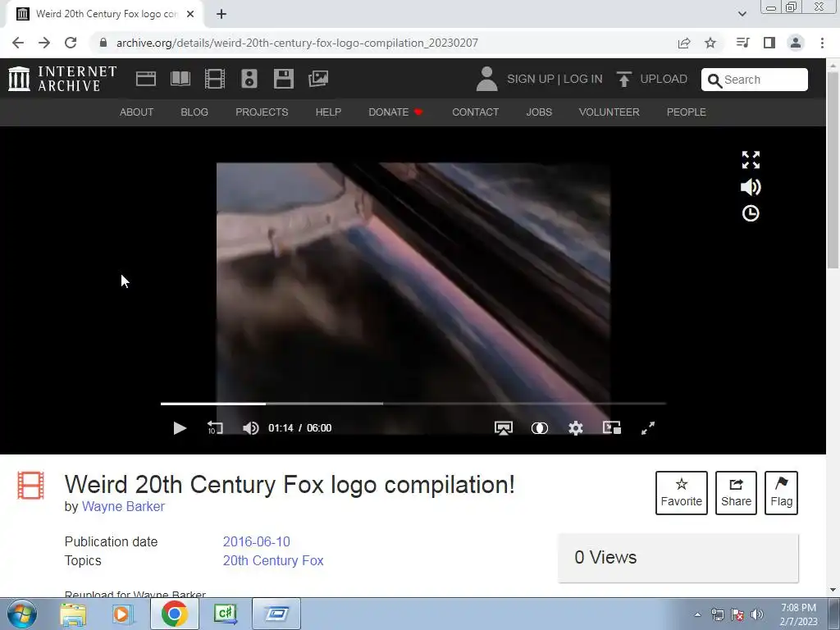Open the Audio speaker icon
The height and width of the screenshot is (630, 840).
[x=249, y=79]
